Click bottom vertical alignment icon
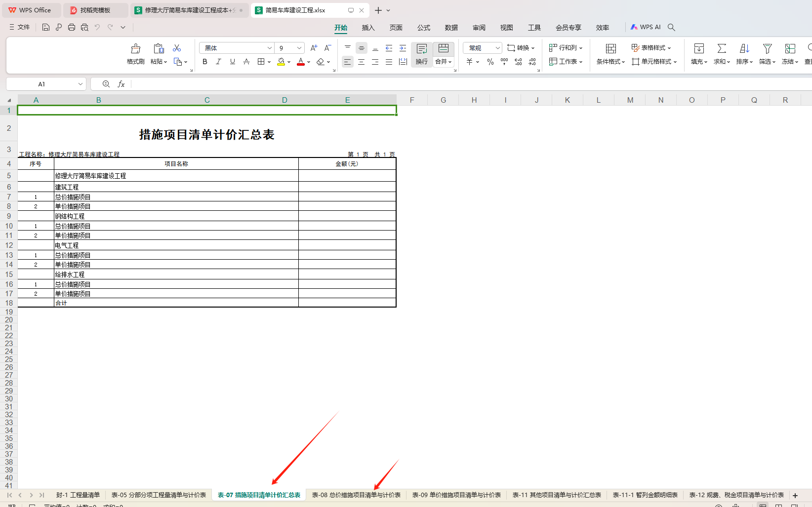 (375, 48)
